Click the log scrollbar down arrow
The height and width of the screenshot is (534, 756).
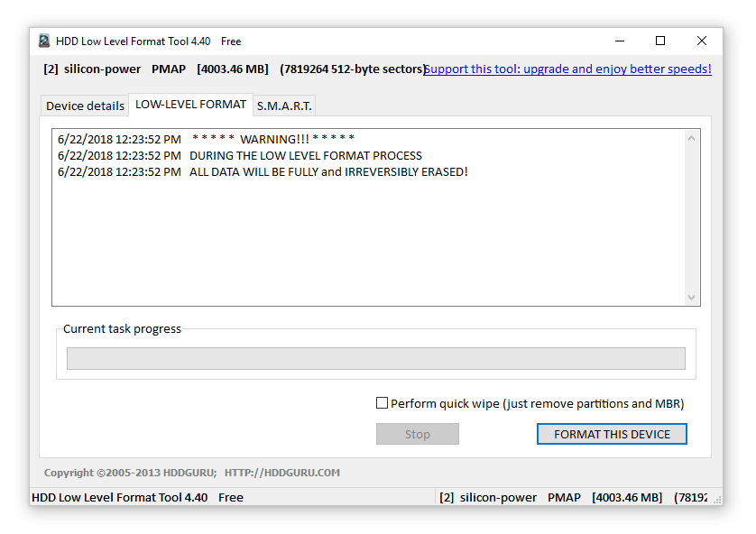point(691,298)
